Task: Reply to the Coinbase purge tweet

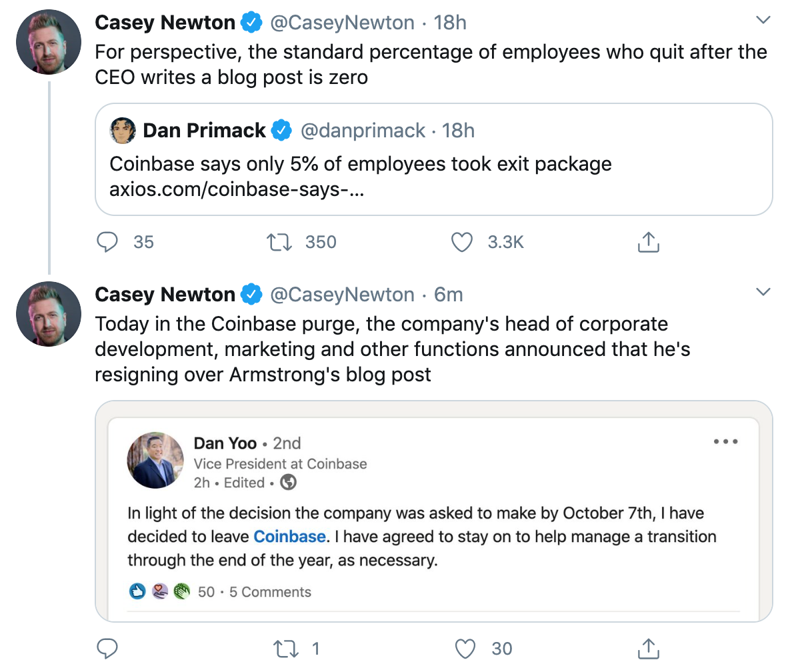Action: tap(107, 648)
